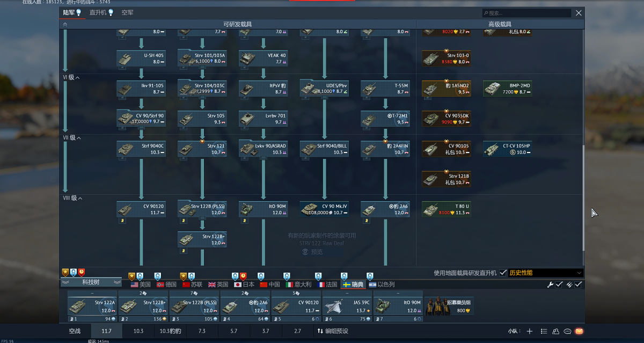This screenshot has width=644, height=343.
Task: Select the 空战 lineup preset
Action: click(x=75, y=331)
